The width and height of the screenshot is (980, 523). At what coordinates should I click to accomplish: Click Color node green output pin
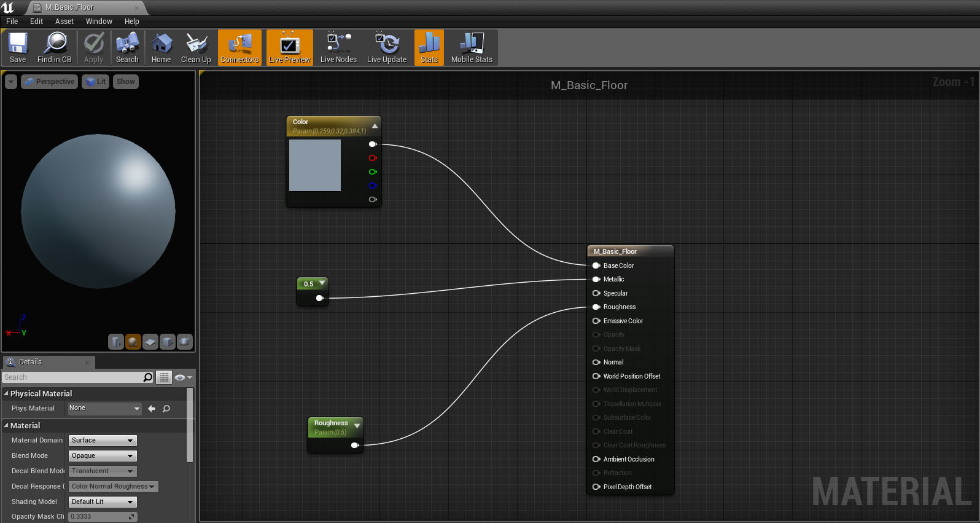372,172
